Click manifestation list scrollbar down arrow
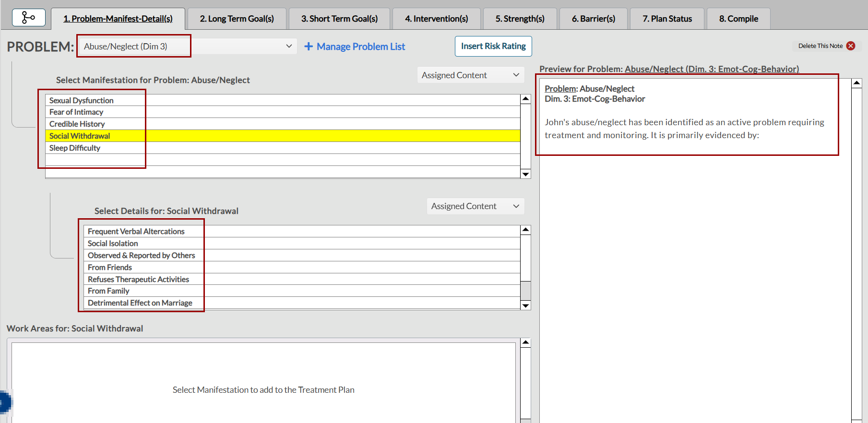868x423 pixels. [526, 174]
